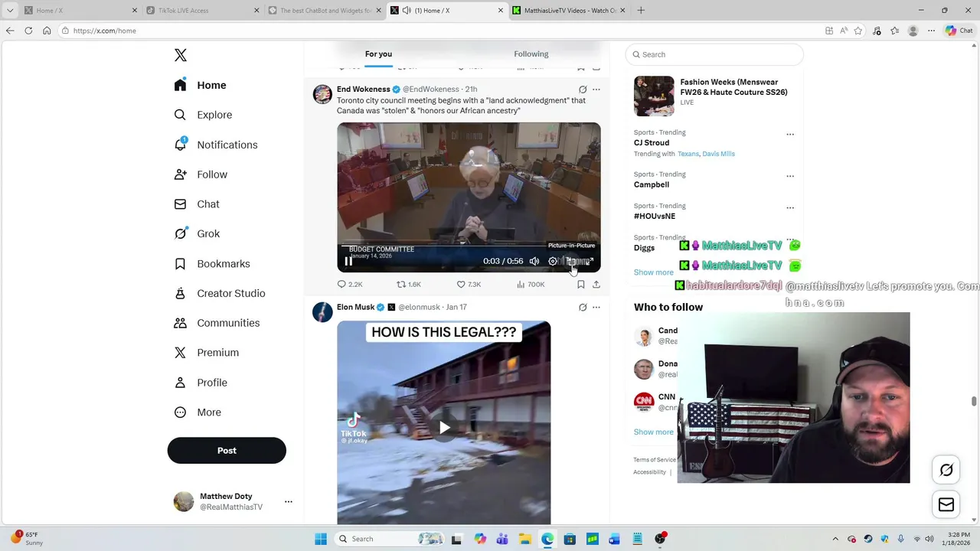Expand End Wokeness video to fullscreen
980x551 pixels.
pyautogui.click(x=590, y=261)
